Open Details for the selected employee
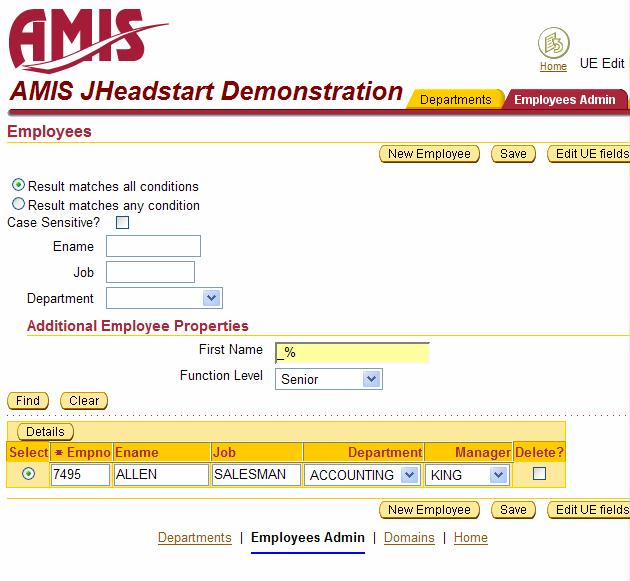Screen dimensions: 630x581 pos(45,432)
